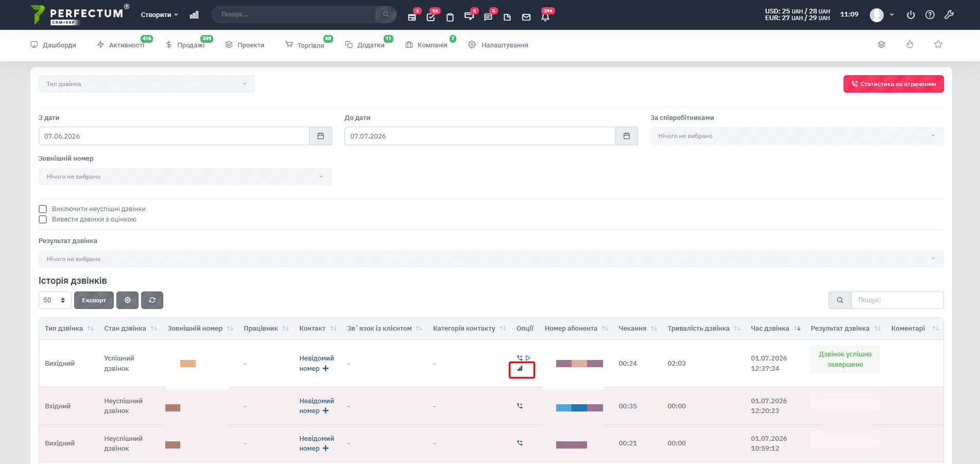Sort by 'Чекання' column header
This screenshot has height=464, width=980.
pyautogui.click(x=638, y=329)
